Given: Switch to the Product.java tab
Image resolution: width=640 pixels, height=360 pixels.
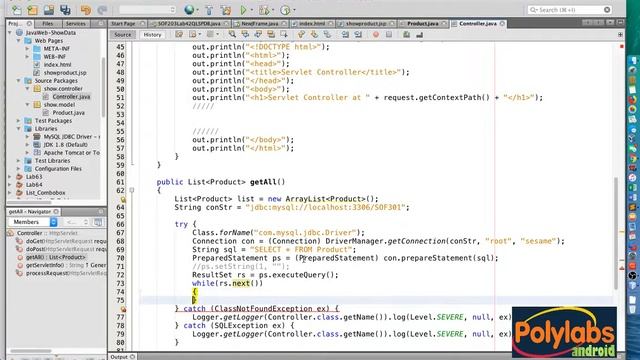Looking at the screenshot, I should [422, 24].
